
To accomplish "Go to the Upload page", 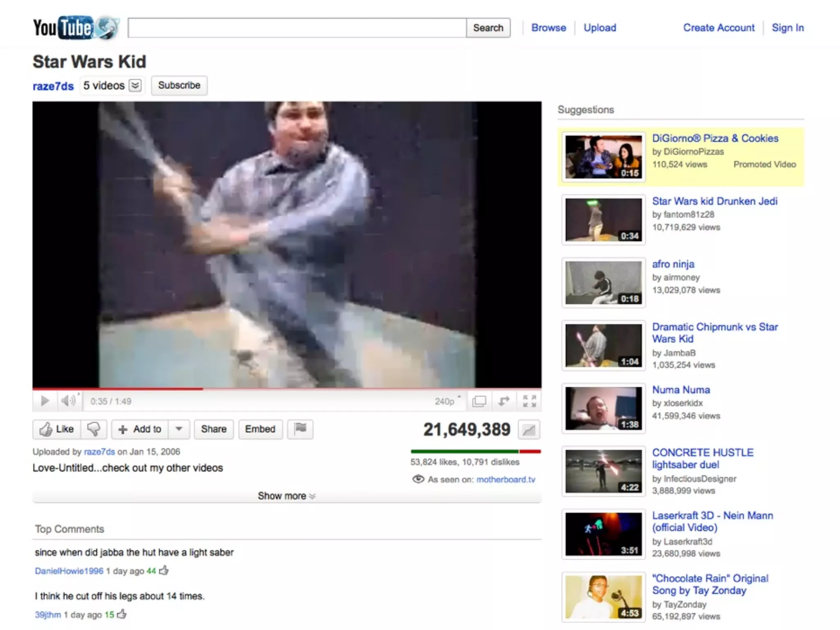I will pyautogui.click(x=600, y=28).
